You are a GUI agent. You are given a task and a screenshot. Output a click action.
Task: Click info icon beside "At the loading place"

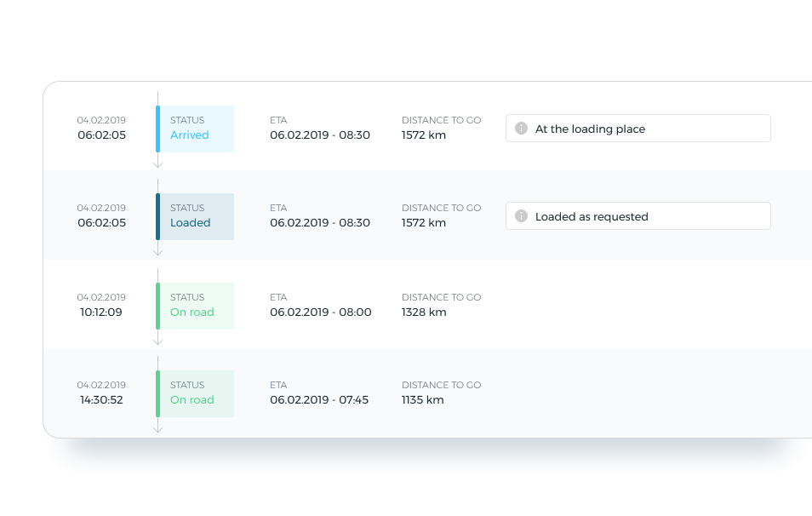[521, 129]
